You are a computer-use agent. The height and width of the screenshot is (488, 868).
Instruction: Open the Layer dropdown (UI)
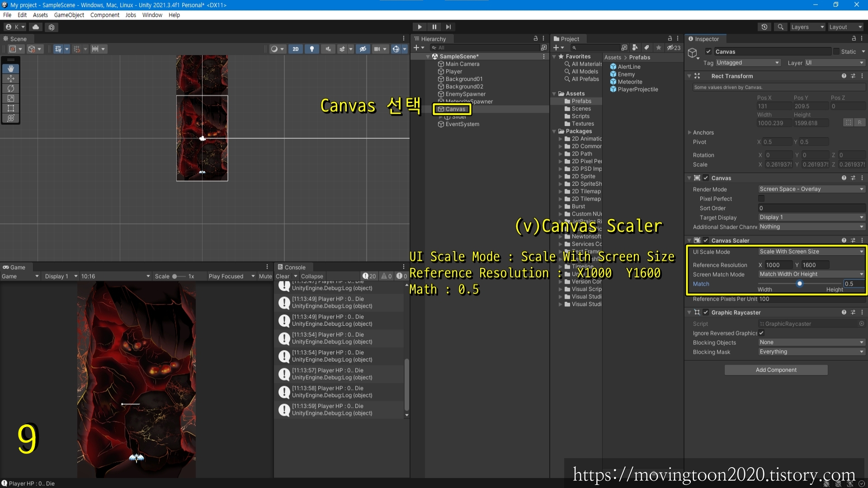click(835, 63)
